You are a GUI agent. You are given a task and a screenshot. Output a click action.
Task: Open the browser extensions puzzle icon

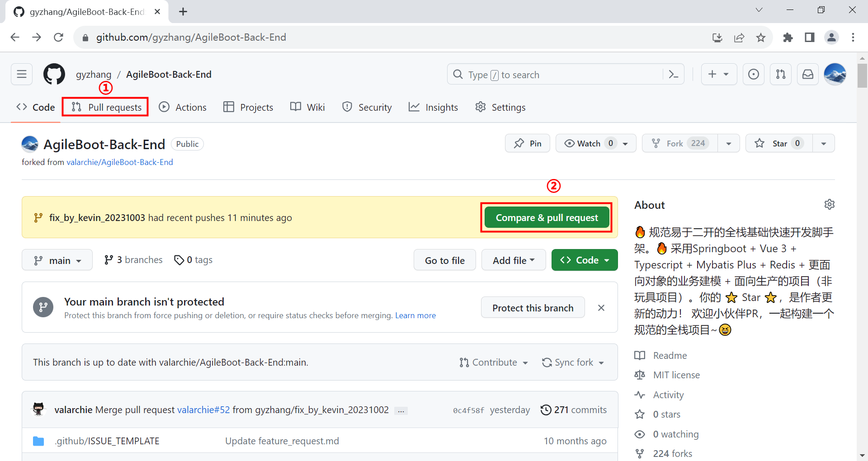pyautogui.click(x=788, y=38)
